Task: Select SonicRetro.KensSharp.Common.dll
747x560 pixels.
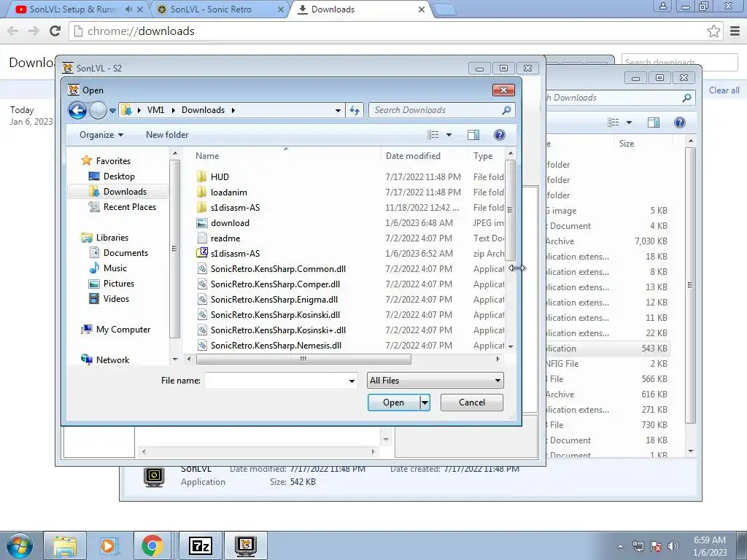Action: coord(278,269)
